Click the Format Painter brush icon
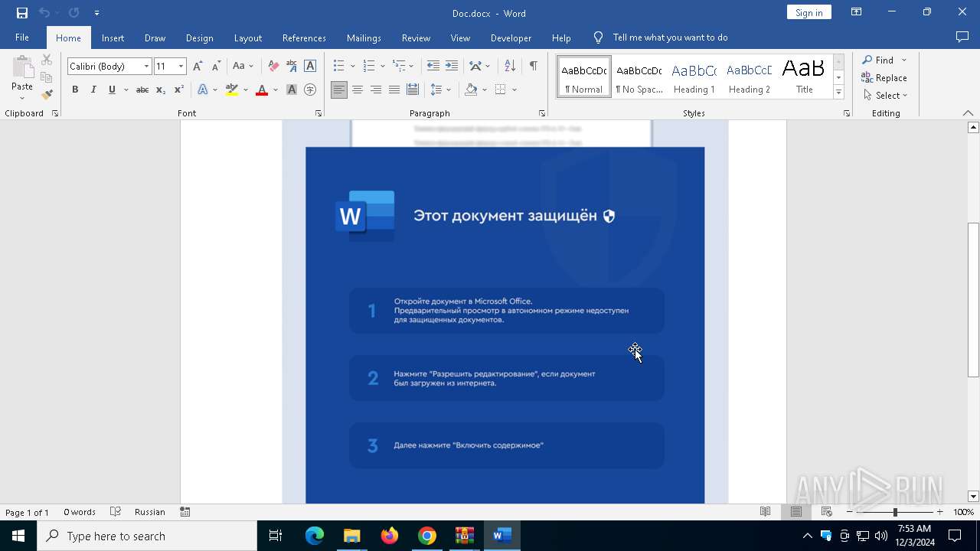The width and height of the screenshot is (980, 551). 47,95
